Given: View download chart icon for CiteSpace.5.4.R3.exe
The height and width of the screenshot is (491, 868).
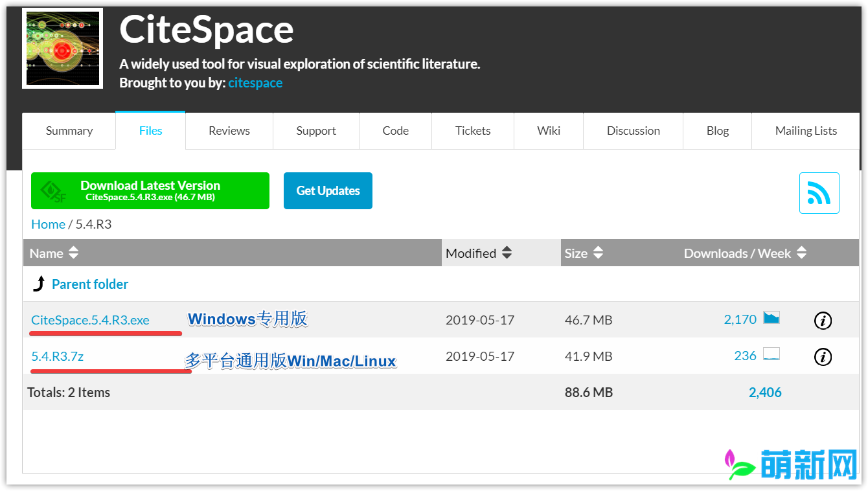Looking at the screenshot, I should click(x=771, y=317).
